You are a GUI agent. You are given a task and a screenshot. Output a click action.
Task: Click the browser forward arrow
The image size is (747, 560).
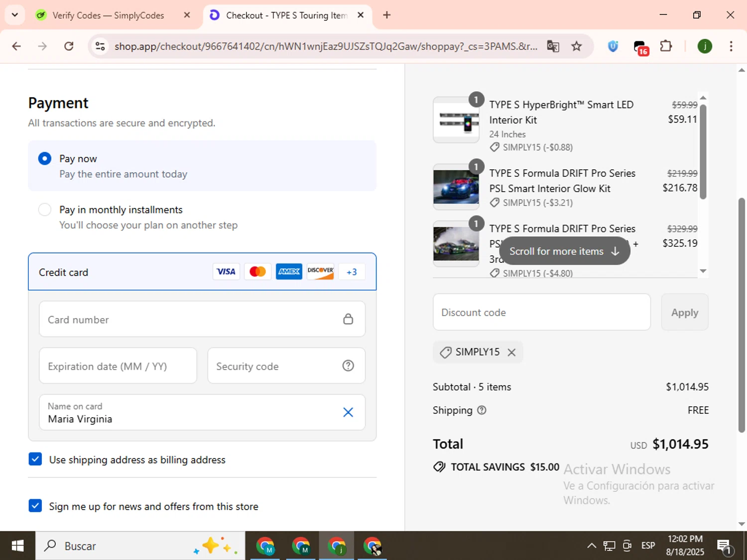coord(43,46)
